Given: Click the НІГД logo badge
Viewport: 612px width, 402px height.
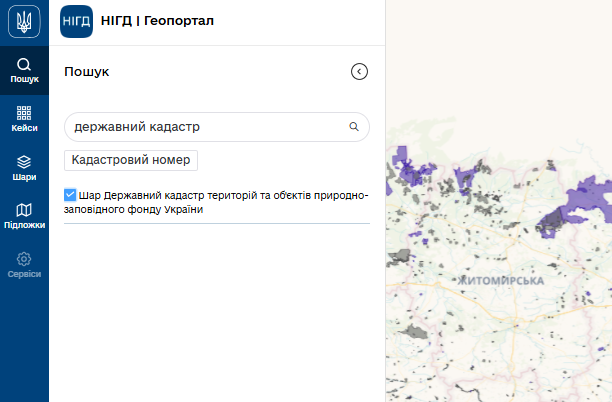Looking at the screenshot, I should [76, 21].
